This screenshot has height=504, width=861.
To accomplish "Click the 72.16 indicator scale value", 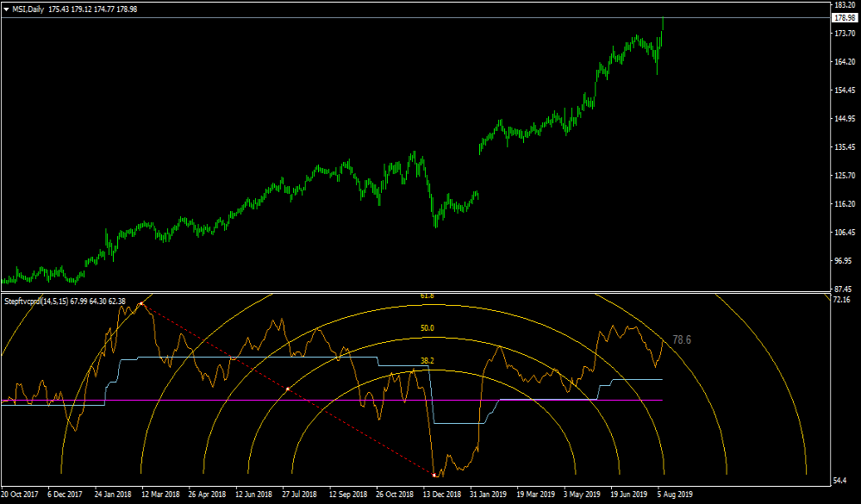I will pos(844,300).
